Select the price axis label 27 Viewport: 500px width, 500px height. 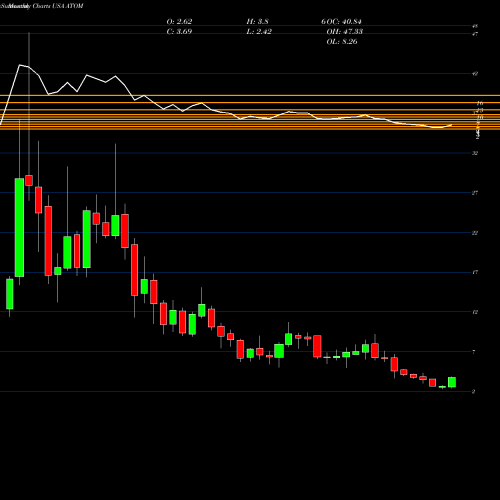click(475, 193)
